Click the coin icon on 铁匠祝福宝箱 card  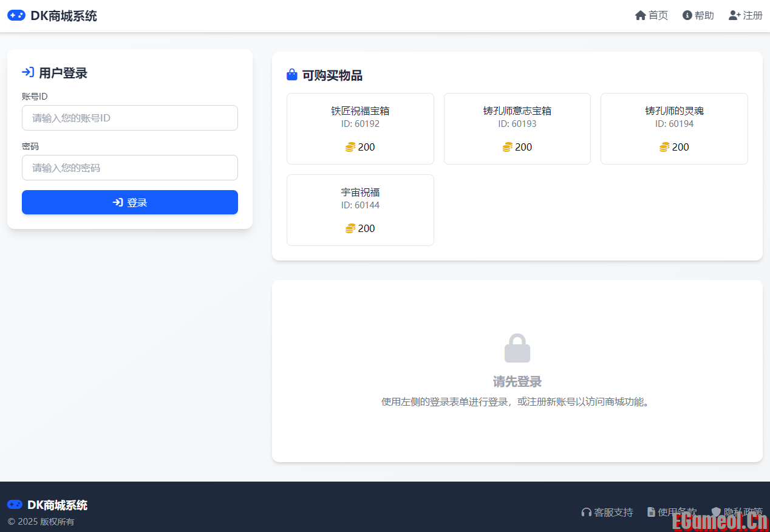(x=350, y=147)
